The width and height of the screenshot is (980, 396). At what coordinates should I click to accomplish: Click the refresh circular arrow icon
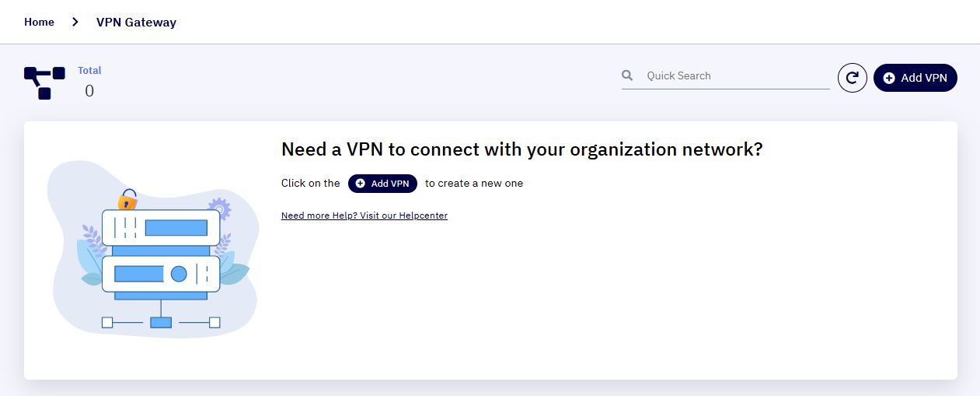pos(852,78)
